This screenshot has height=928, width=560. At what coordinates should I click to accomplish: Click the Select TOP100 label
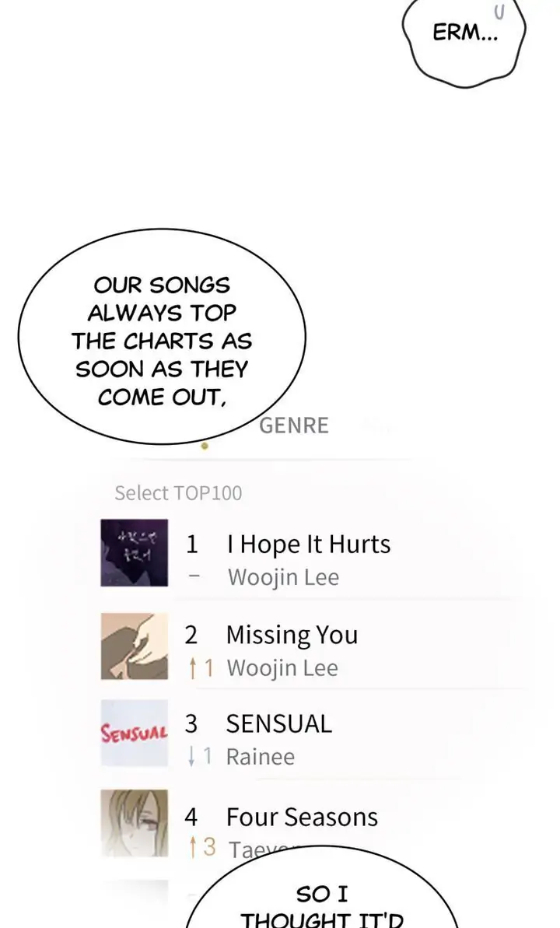click(x=178, y=493)
